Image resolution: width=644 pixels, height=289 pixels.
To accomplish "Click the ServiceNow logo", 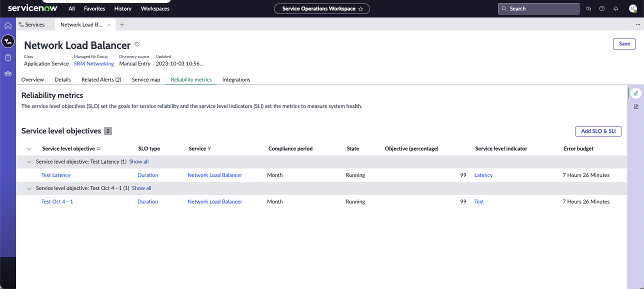I will [32, 8].
